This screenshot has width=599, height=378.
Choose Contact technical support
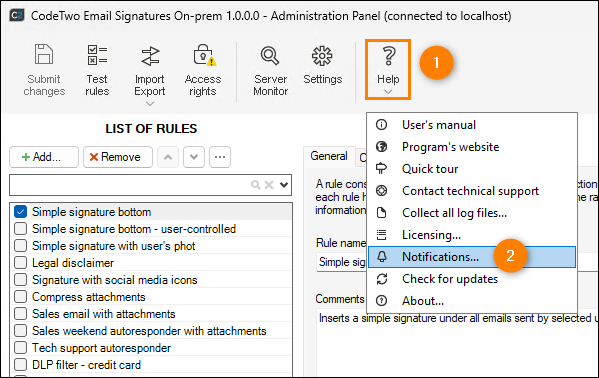click(470, 191)
